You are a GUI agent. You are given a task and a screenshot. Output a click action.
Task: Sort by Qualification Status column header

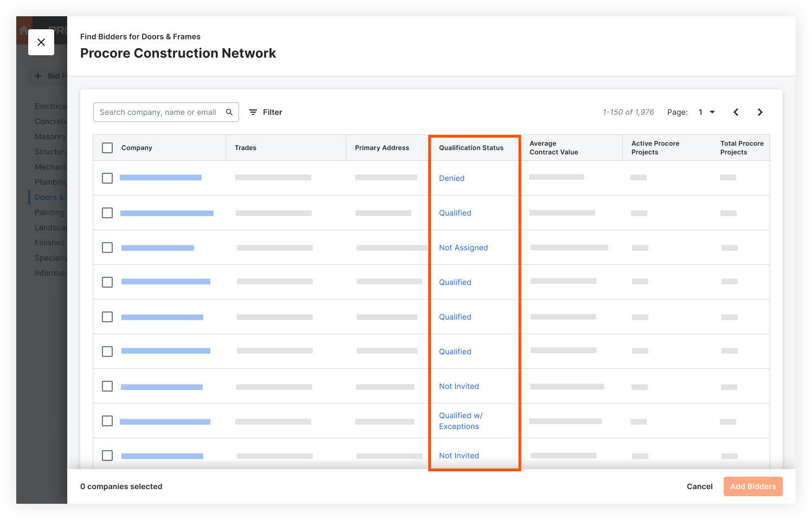click(471, 148)
